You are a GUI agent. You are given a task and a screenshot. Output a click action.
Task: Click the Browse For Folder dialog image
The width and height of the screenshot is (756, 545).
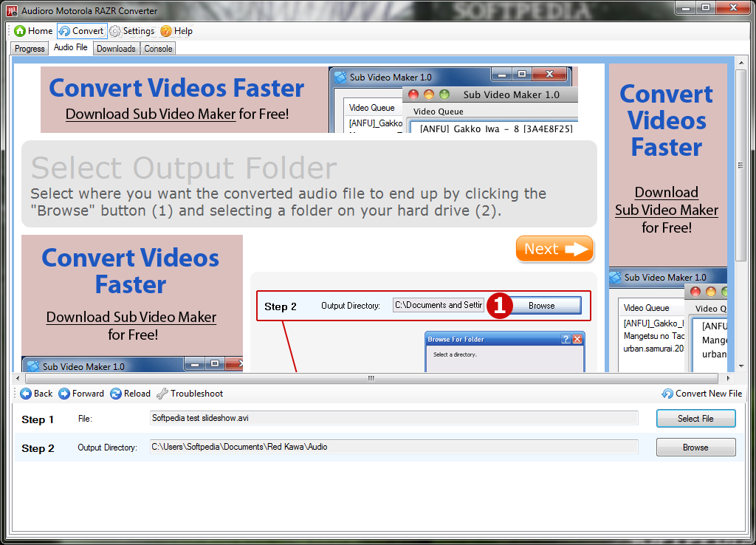(x=505, y=351)
